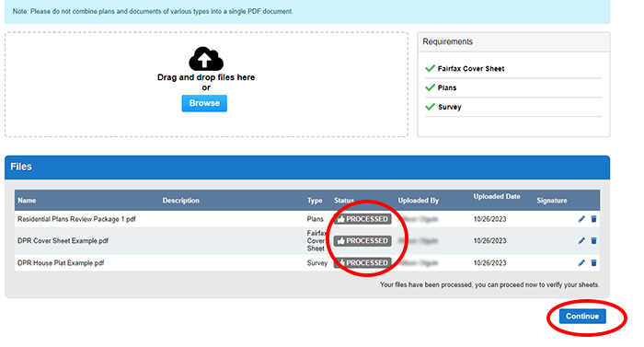Select file name DPR Cover Sheet Example.pdf

point(63,241)
